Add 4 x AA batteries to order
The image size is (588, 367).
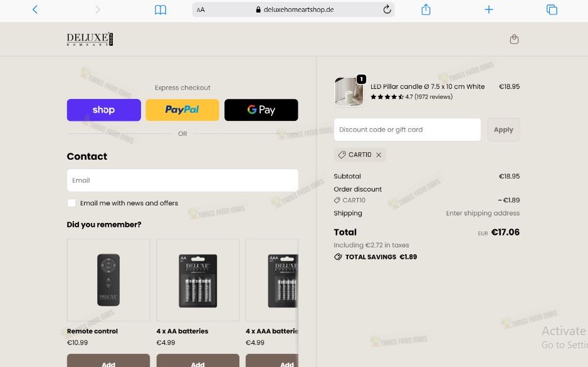tap(197, 362)
